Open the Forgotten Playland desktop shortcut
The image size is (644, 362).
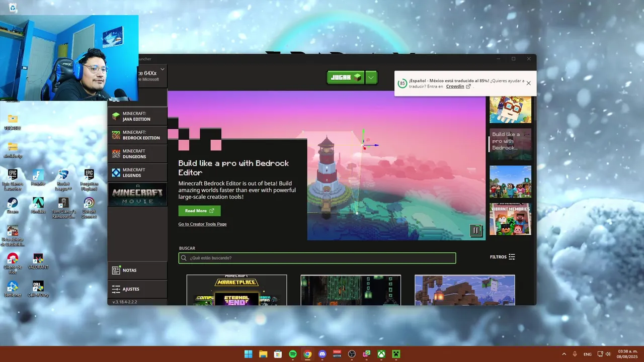(89, 180)
